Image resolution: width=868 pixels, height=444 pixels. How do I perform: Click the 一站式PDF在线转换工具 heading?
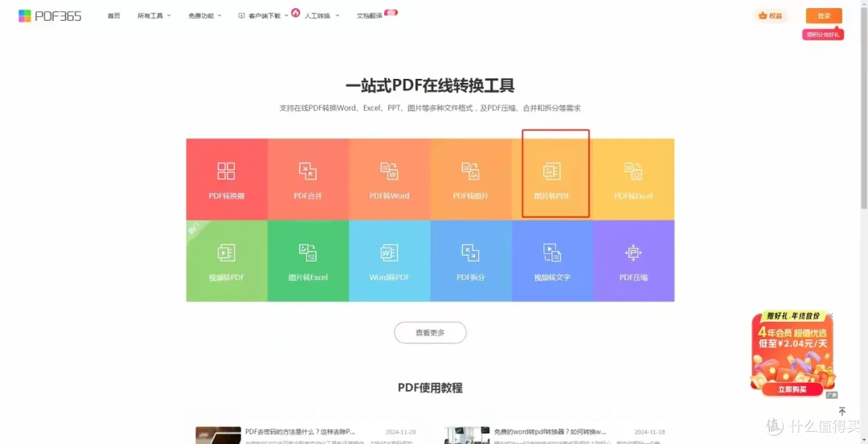pyautogui.click(x=430, y=85)
